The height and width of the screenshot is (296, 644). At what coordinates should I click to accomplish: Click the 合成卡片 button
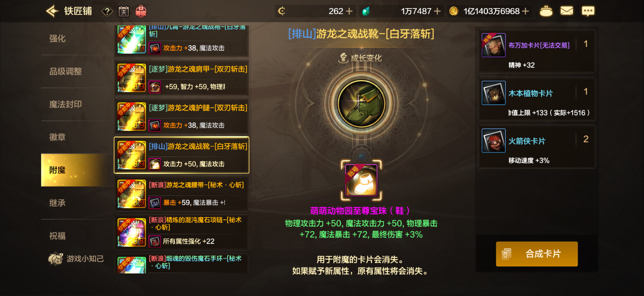click(536, 254)
